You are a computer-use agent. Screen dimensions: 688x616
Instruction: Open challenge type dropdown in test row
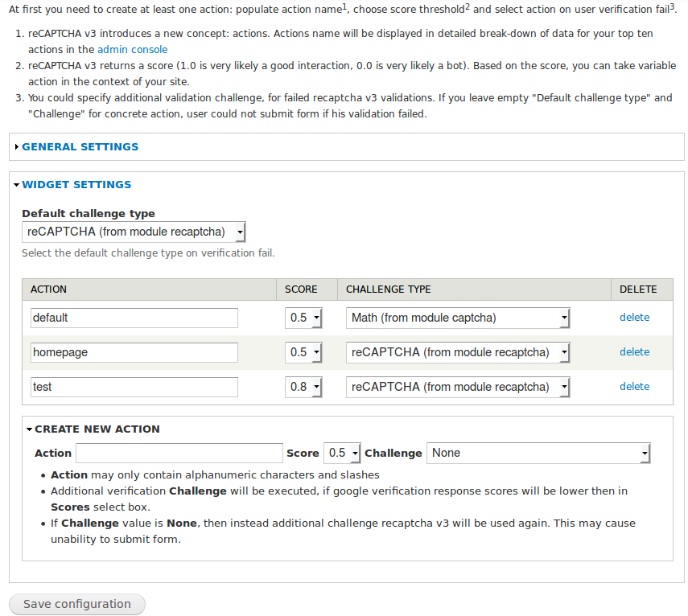(x=458, y=387)
